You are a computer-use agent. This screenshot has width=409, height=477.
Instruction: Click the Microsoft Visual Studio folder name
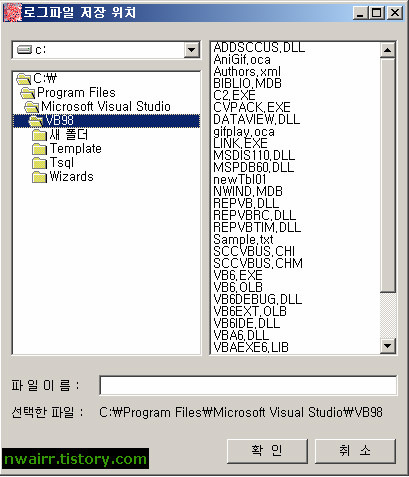[106, 107]
